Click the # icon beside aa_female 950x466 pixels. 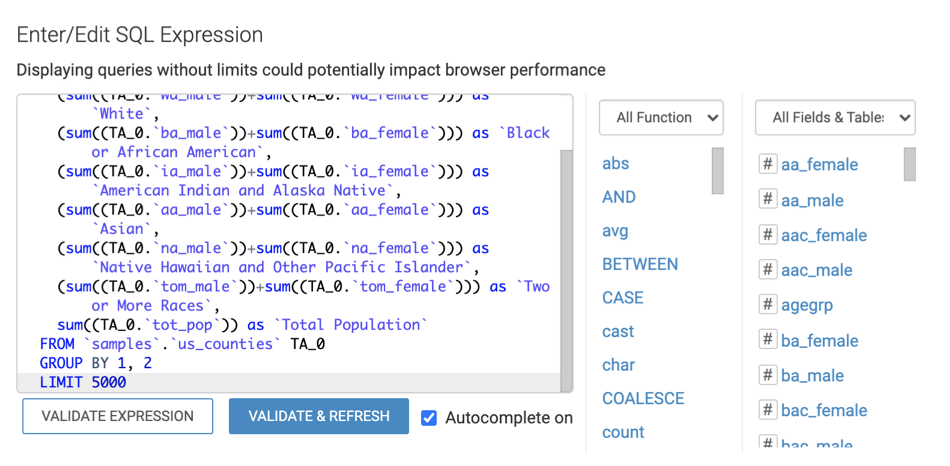point(768,164)
